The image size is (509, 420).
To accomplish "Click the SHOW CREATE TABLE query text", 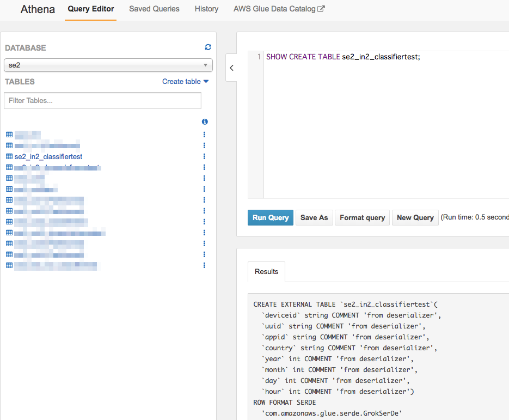I will pyautogui.click(x=343, y=57).
